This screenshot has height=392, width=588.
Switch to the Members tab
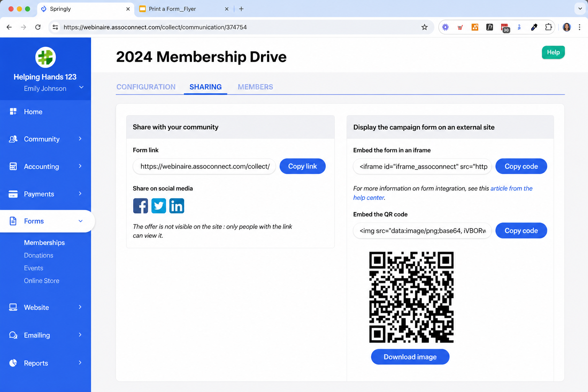pos(255,87)
